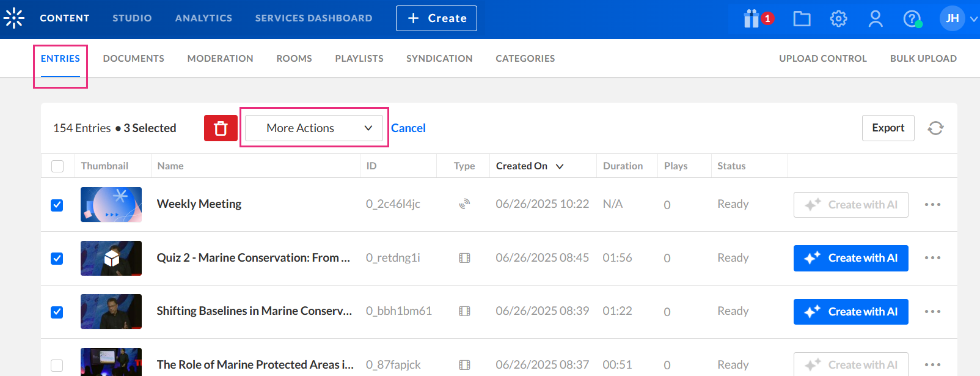This screenshot has height=376, width=980.
Task: Click entry ID 0_bbh1bm61
Action: [x=399, y=311]
